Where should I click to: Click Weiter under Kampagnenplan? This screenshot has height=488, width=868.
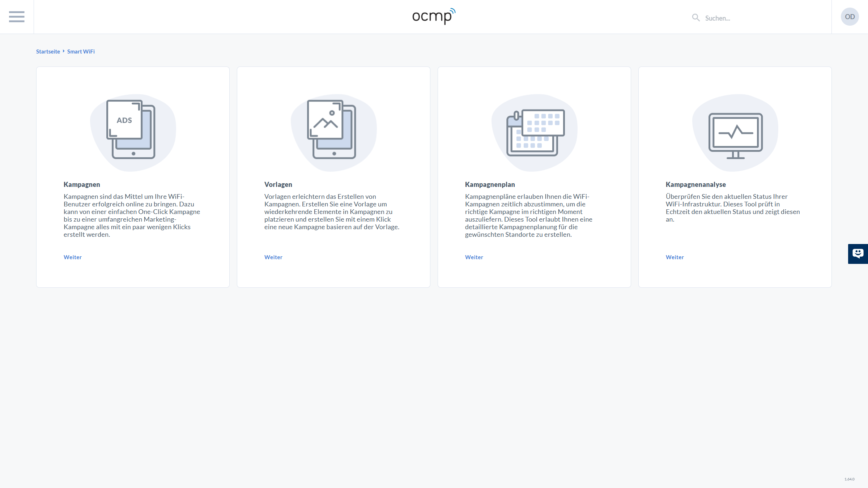(474, 257)
